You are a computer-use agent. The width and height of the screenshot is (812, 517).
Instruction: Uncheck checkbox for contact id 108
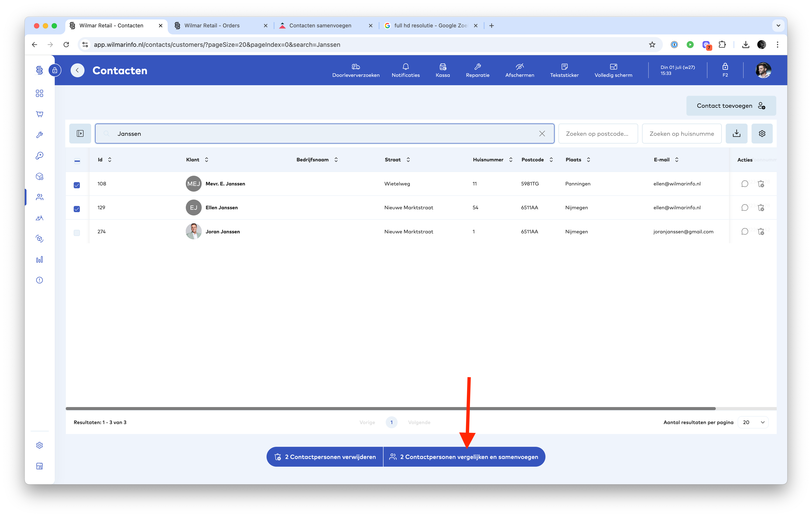coord(77,185)
